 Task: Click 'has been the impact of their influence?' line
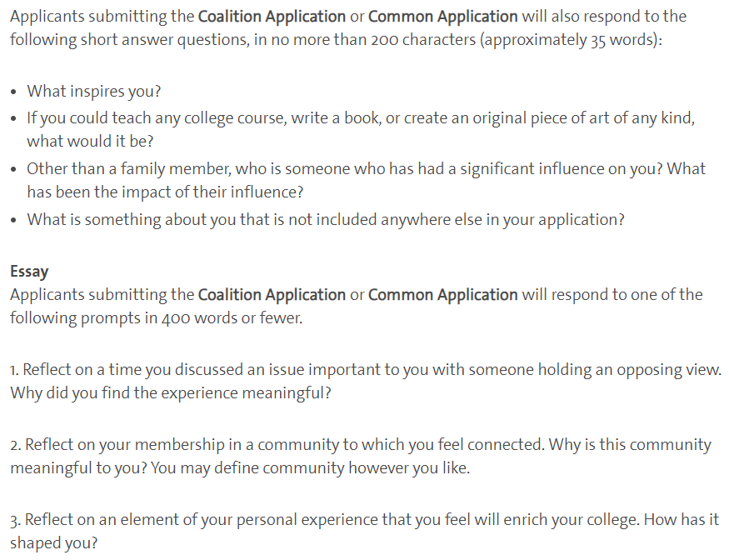pos(165,192)
